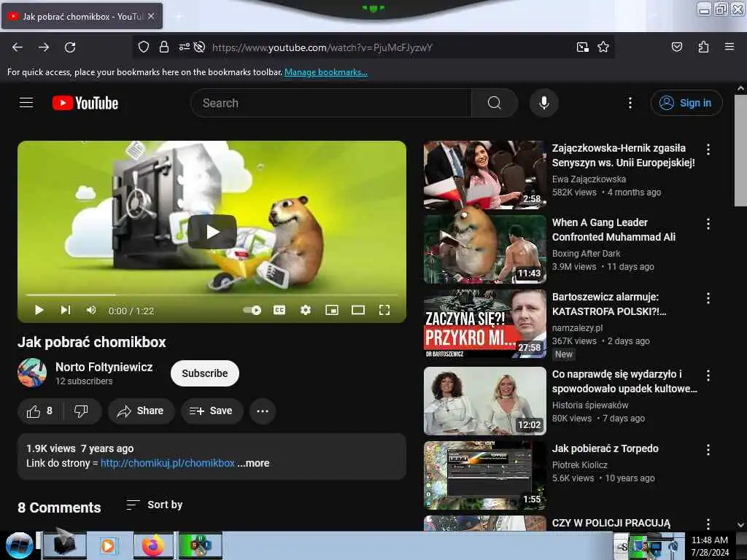Toggle the autoplay switch in player

click(x=252, y=311)
